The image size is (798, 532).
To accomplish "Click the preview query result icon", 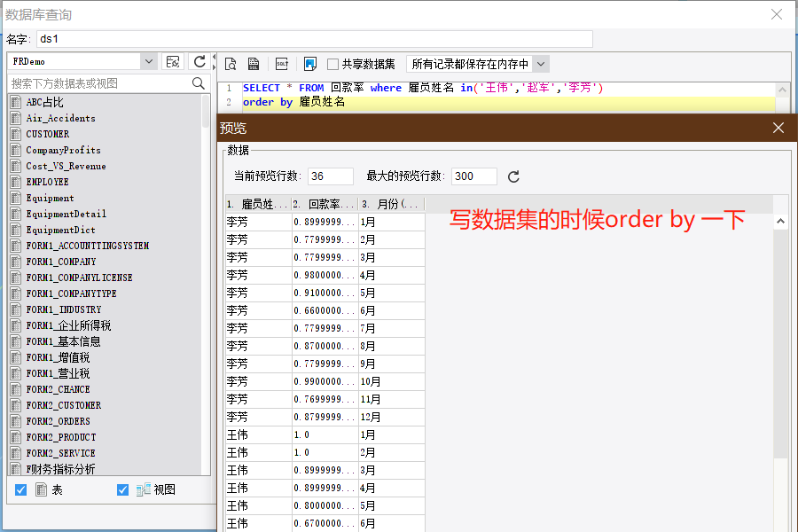I will [x=231, y=64].
